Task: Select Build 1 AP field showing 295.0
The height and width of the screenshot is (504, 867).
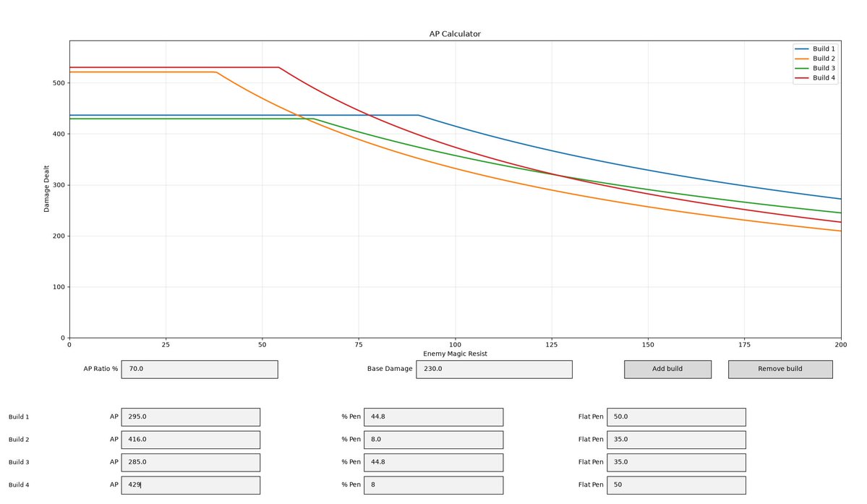Action: [191, 417]
